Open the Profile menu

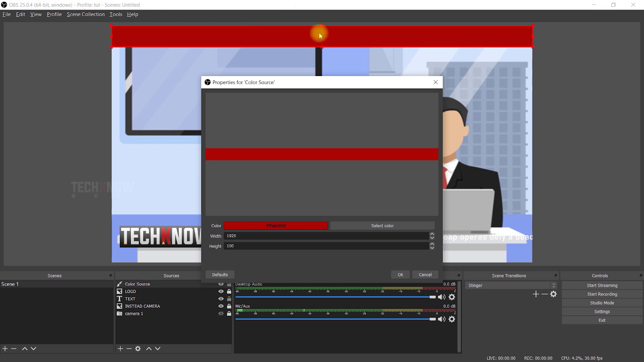coord(54,14)
